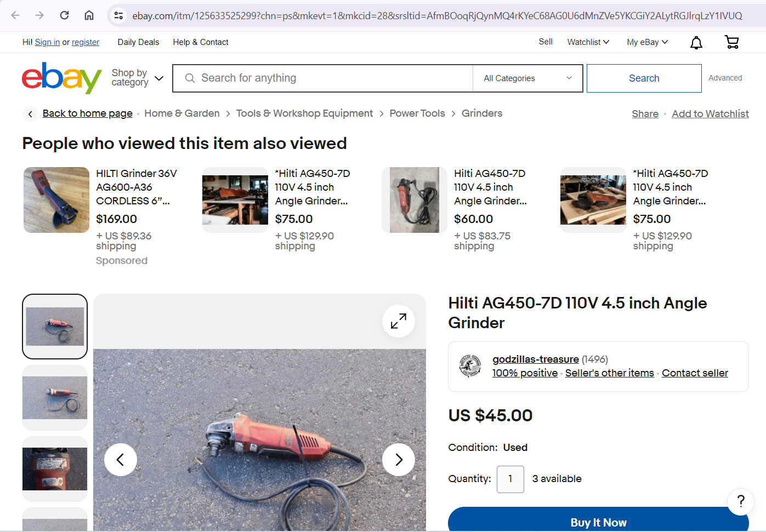The height and width of the screenshot is (532, 766).
Task: Select the second product thumbnail
Action: click(x=55, y=398)
